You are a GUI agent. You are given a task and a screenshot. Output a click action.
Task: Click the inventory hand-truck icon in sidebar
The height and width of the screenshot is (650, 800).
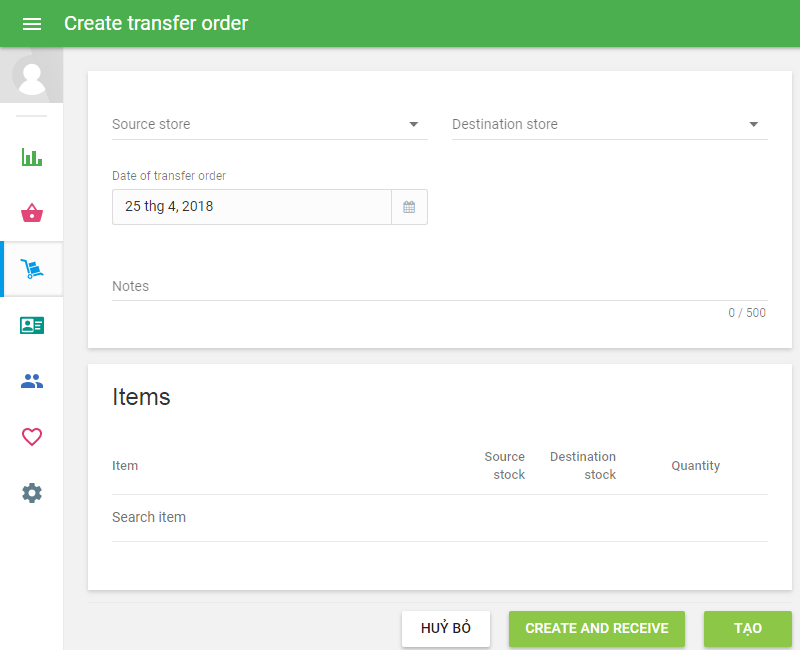(31, 269)
